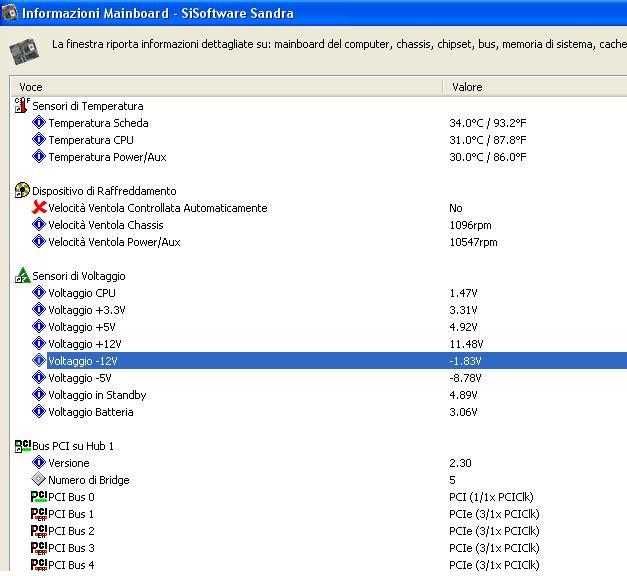Click the 34.0°C / 93.2°F value
The height and width of the screenshot is (576, 627).
click(x=487, y=123)
